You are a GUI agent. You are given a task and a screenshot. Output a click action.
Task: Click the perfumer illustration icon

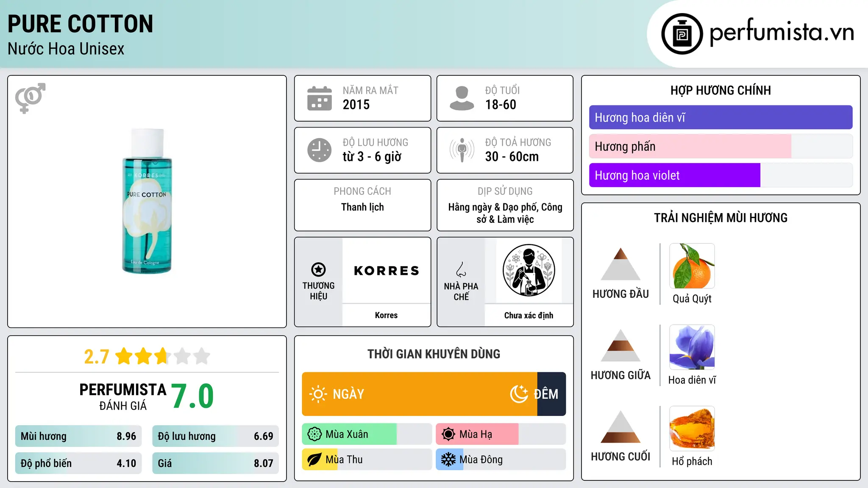pos(529,270)
